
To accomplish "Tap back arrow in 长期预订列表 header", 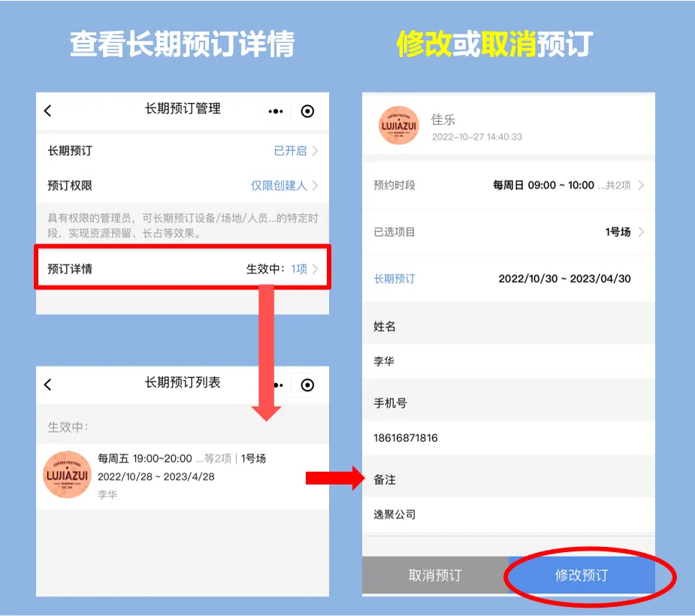I will 48,385.
